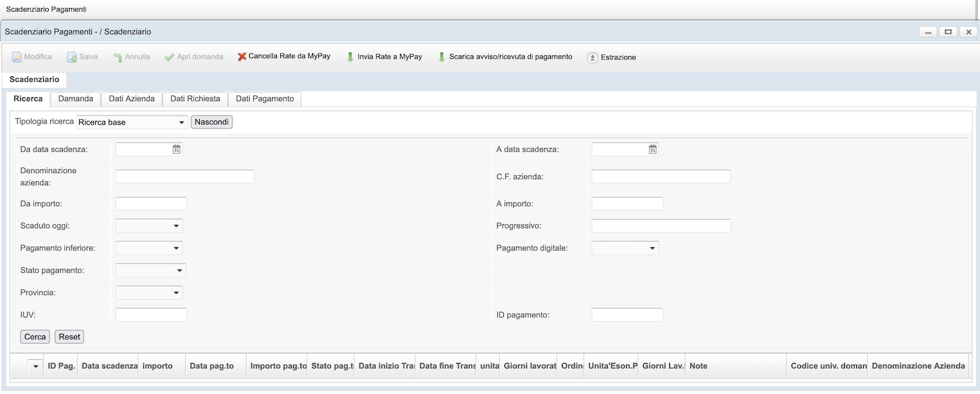
Task: Expand the Tipologia ricerca dropdown
Action: pyautogui.click(x=182, y=122)
